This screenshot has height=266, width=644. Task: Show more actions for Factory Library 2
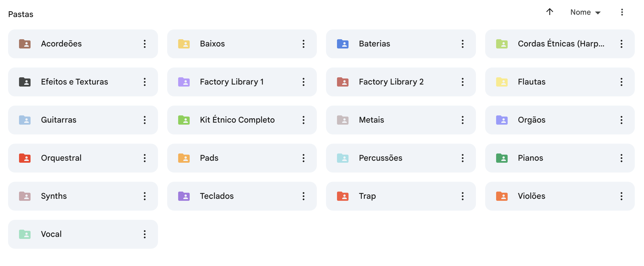pos(462,82)
